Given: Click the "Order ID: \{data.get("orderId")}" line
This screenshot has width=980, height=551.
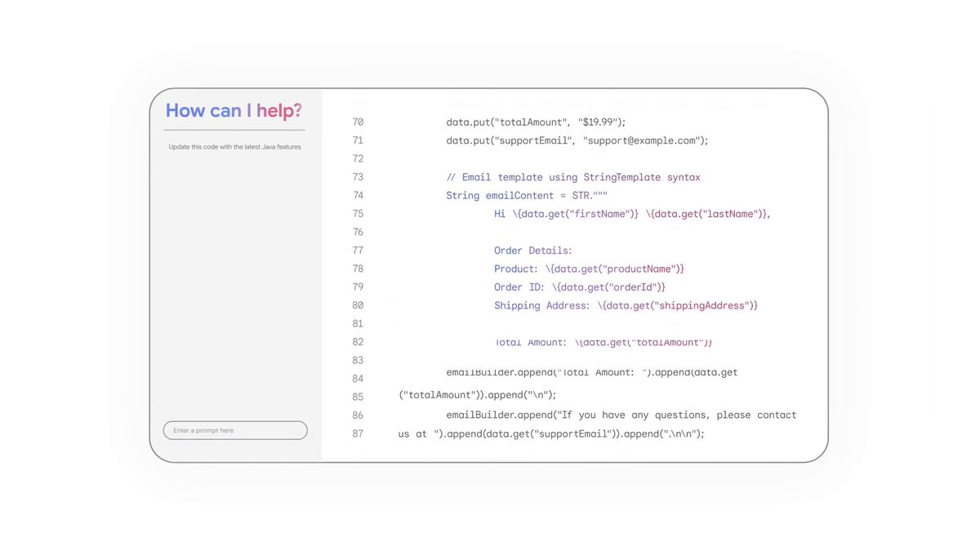Looking at the screenshot, I should click(x=580, y=287).
